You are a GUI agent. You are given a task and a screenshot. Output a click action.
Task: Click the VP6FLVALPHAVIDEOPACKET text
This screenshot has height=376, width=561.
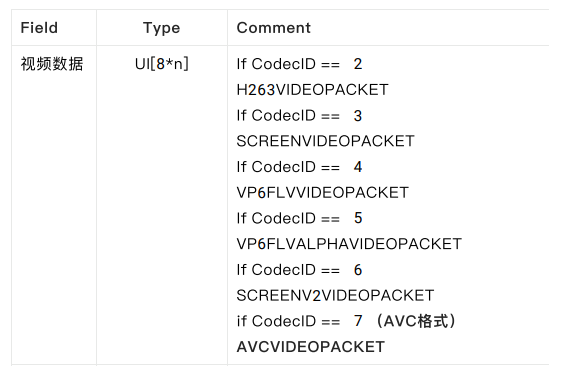pos(349,244)
